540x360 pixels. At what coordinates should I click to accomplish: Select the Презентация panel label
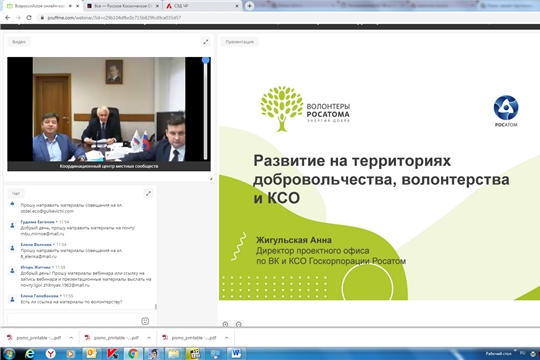click(x=240, y=42)
